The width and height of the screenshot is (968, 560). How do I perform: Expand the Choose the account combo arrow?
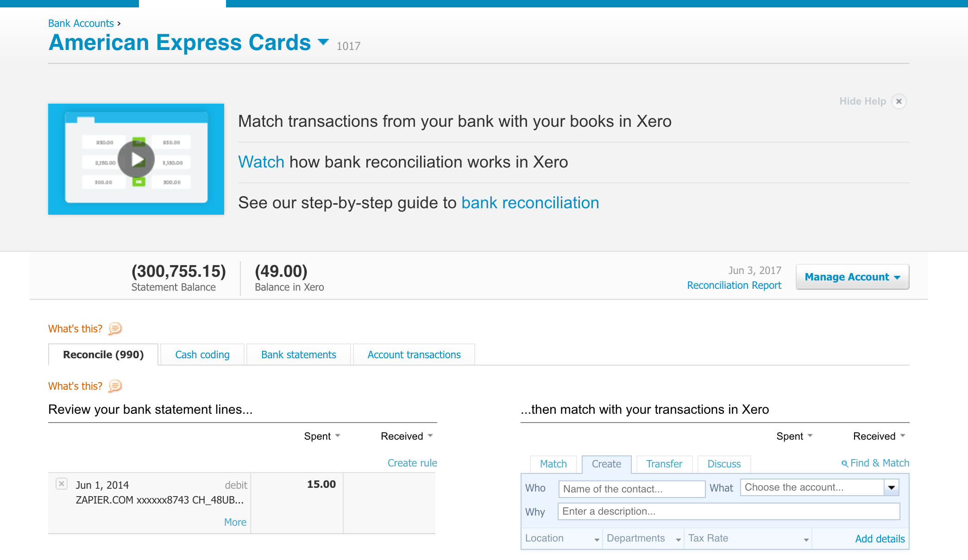click(x=891, y=487)
